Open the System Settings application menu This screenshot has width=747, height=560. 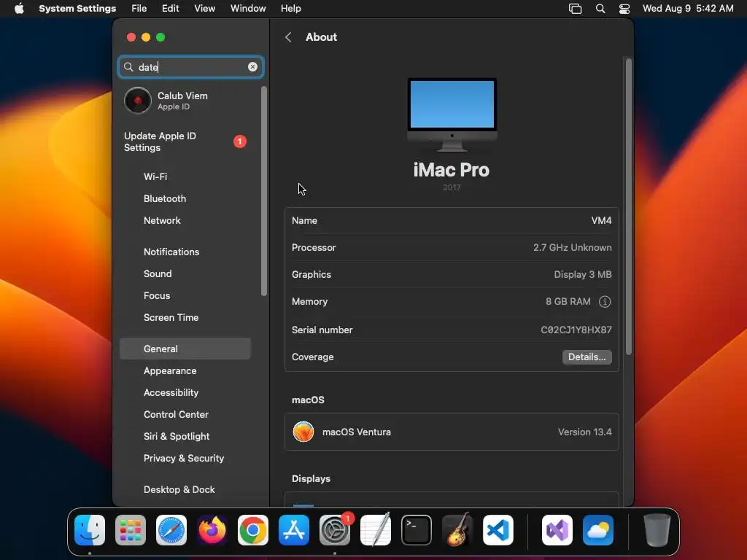(x=77, y=9)
